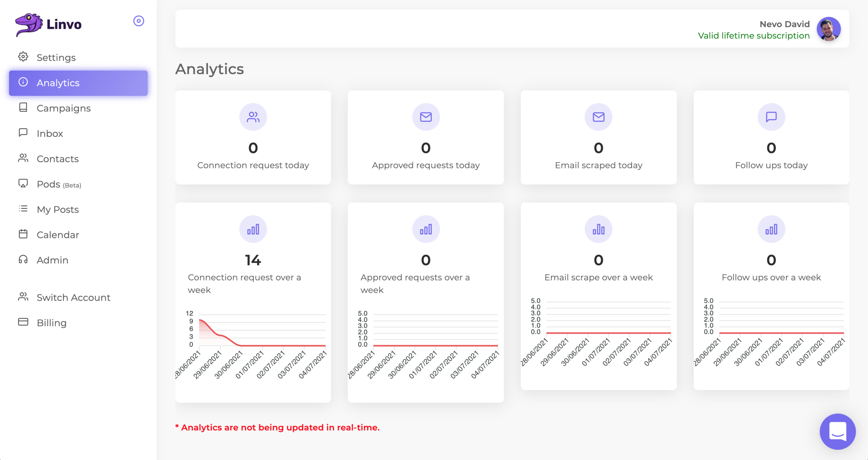Click the Calendar icon in sidebar

(23, 234)
